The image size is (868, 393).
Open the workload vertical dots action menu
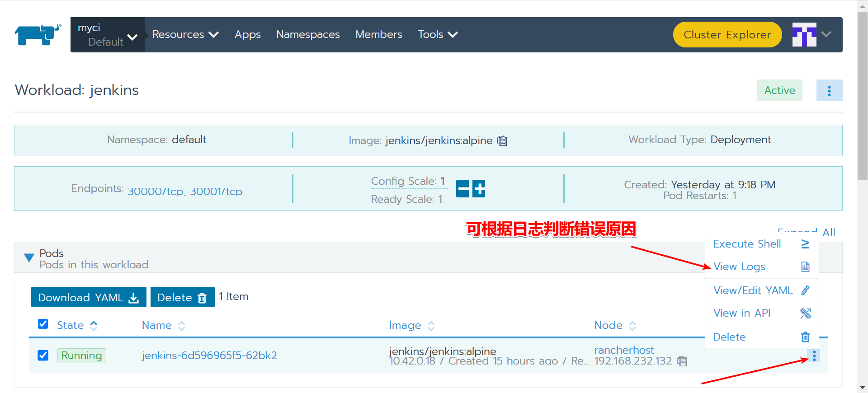click(829, 90)
